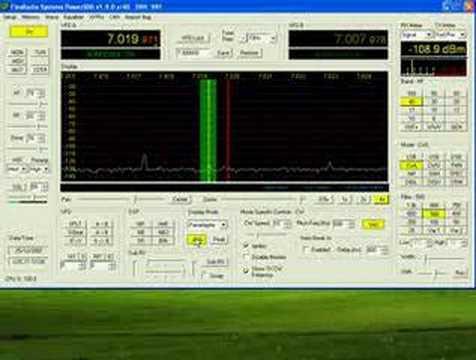Open the Report Bug menu
This screenshot has width=476, height=360.
click(x=138, y=17)
